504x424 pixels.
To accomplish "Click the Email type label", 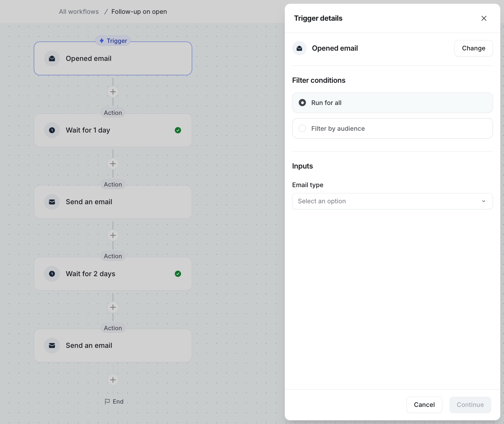I will tap(307, 185).
